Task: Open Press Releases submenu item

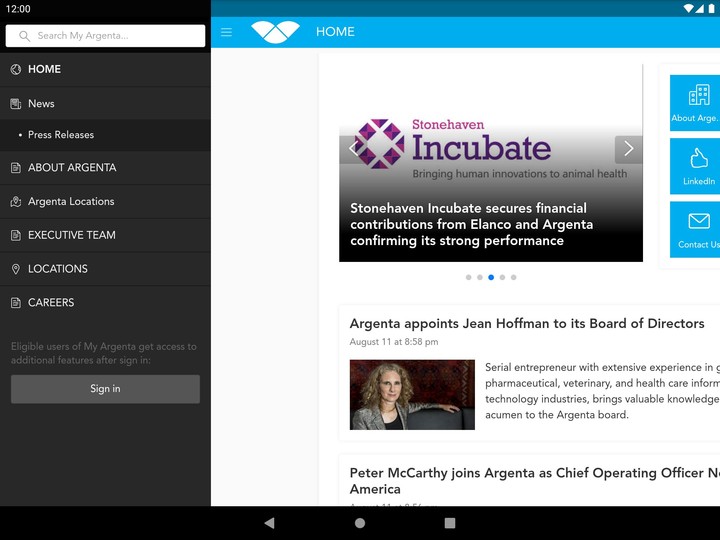Action: pyautogui.click(x=61, y=135)
